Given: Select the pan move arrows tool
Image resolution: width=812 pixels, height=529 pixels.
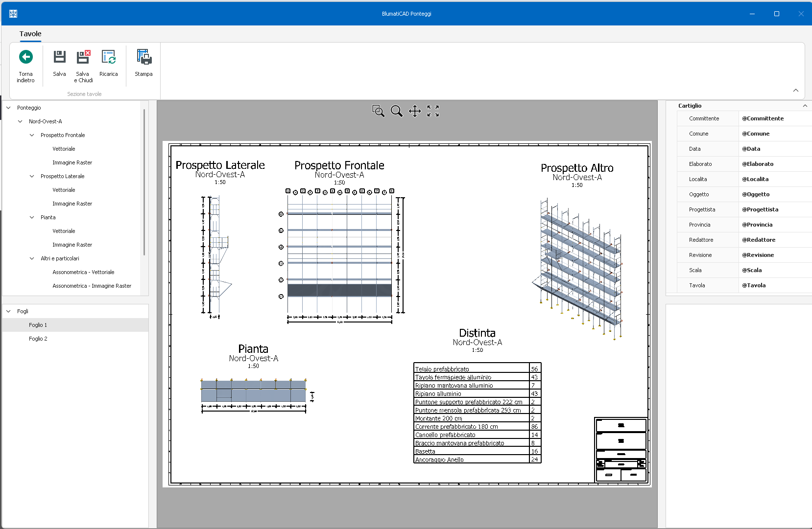Looking at the screenshot, I should click(415, 111).
